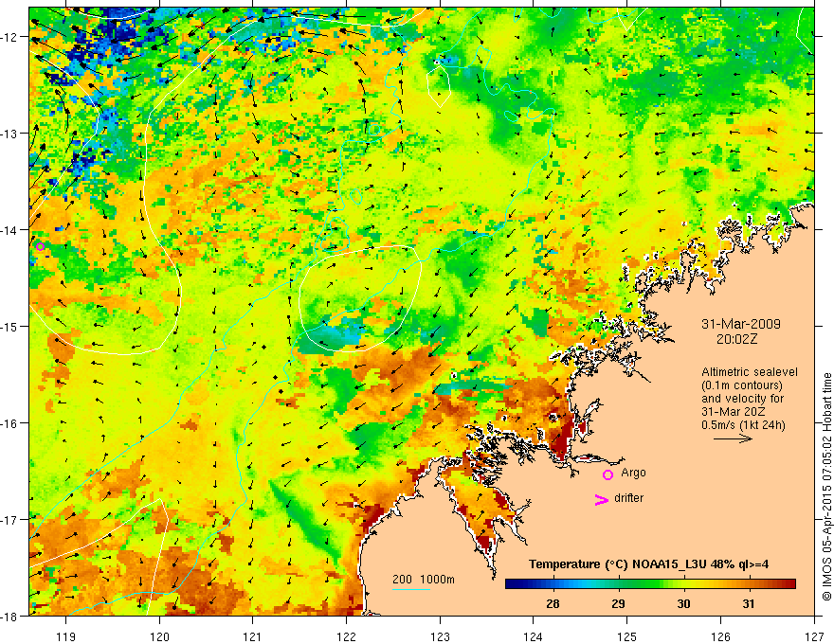Click the colorbar value 31
This screenshot has width=834, height=644.
click(749, 603)
